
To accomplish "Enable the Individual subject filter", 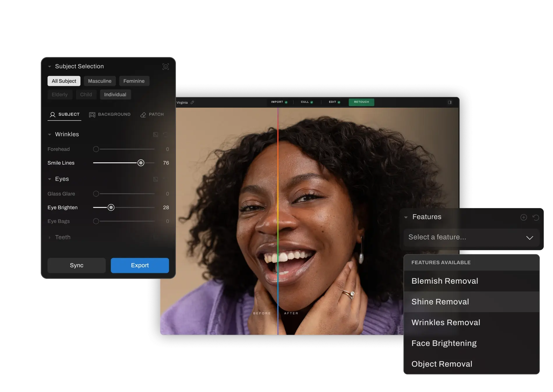I will pos(115,95).
